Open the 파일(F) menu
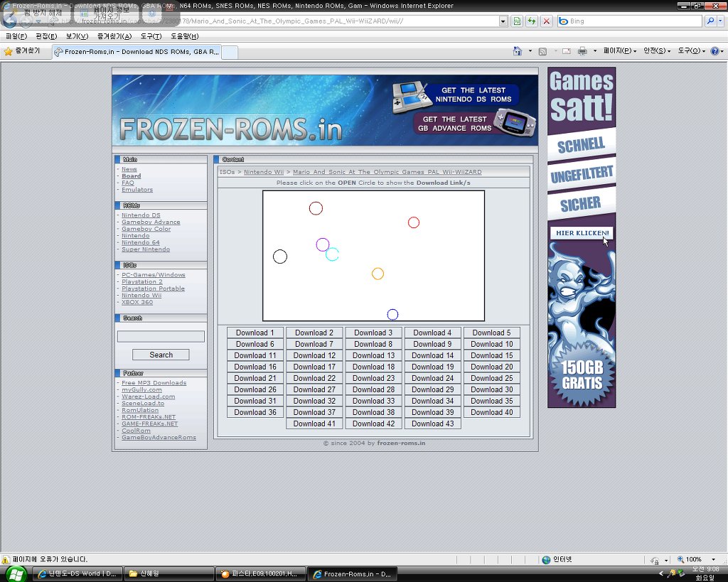The height and width of the screenshot is (582, 728). pyautogui.click(x=16, y=36)
